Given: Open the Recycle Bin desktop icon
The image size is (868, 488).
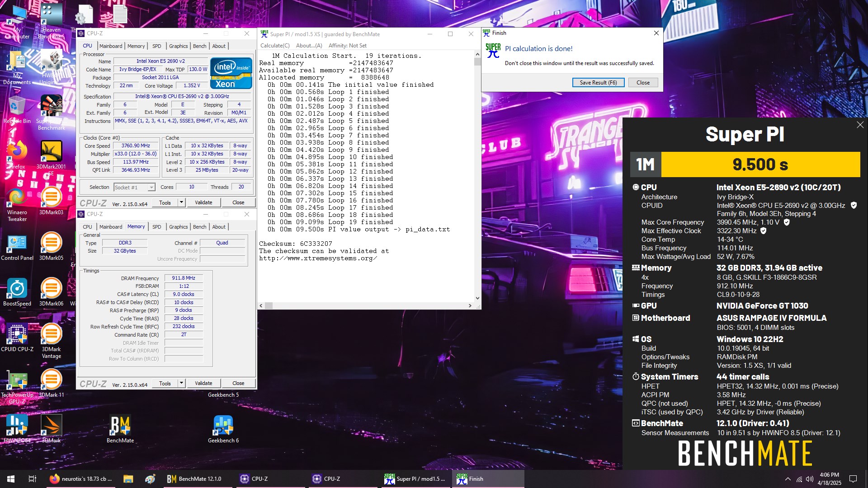Looking at the screenshot, I should 17,110.
